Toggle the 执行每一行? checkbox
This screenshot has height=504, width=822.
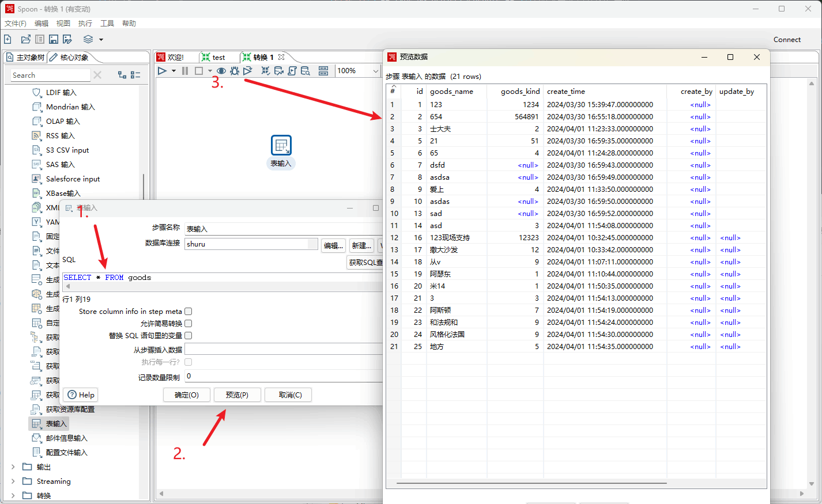[x=188, y=362]
